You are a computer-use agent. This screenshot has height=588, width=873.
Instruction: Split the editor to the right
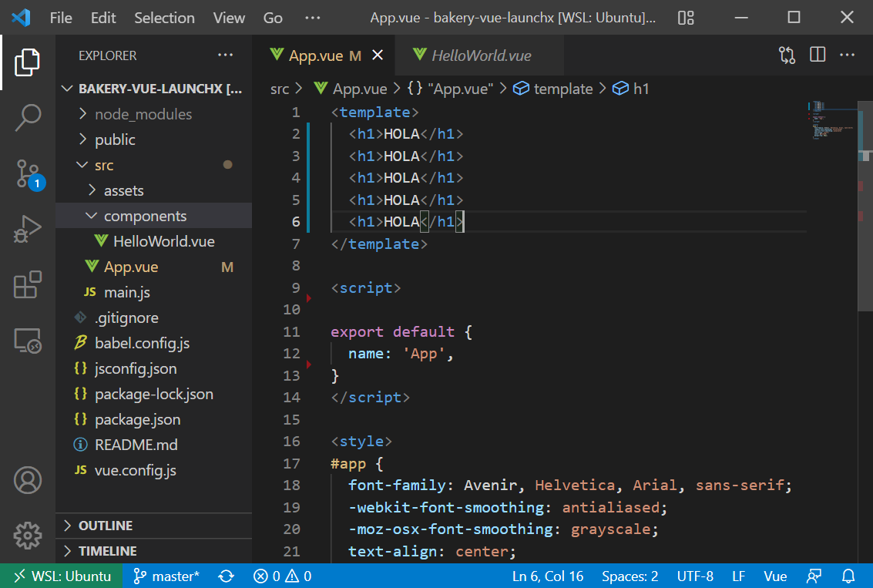[818, 55]
